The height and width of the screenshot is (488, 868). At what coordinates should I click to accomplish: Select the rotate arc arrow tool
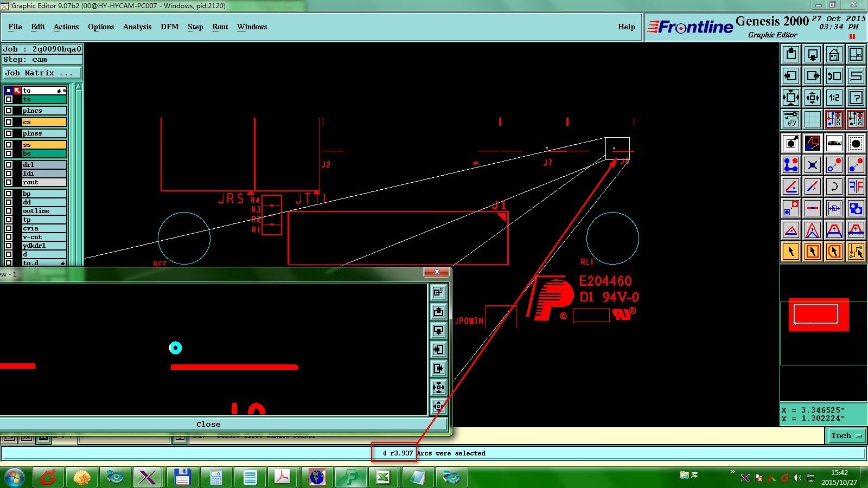coord(834,187)
